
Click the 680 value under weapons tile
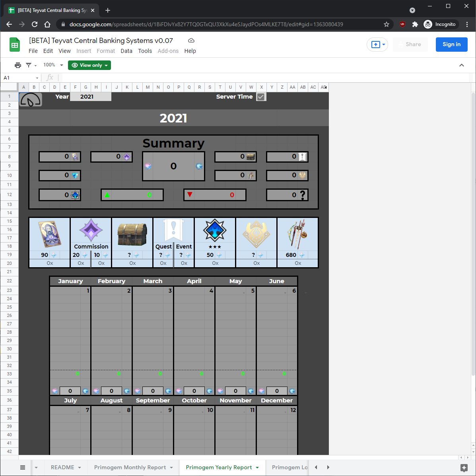click(291, 255)
